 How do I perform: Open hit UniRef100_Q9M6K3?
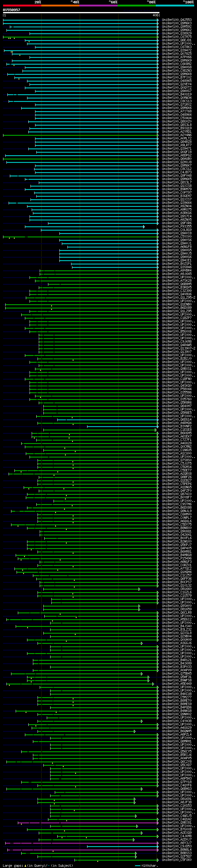click(177, 23)
